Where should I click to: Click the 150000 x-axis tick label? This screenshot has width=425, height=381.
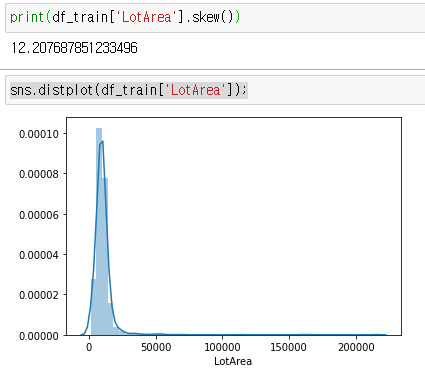(x=289, y=347)
